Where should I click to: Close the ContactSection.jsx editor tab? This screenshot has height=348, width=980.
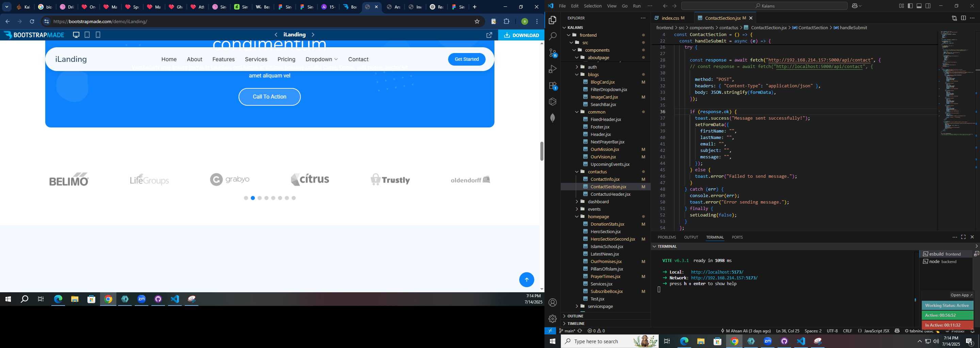[x=751, y=18]
